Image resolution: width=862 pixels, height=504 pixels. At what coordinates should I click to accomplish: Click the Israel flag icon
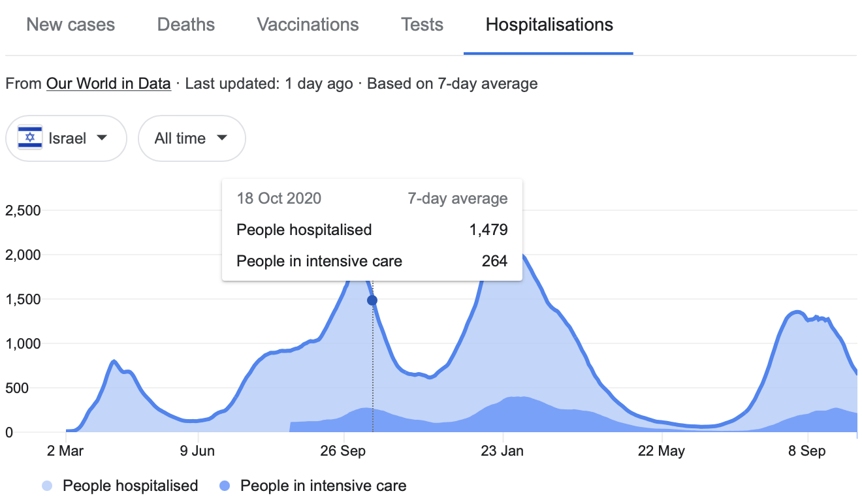(30, 138)
